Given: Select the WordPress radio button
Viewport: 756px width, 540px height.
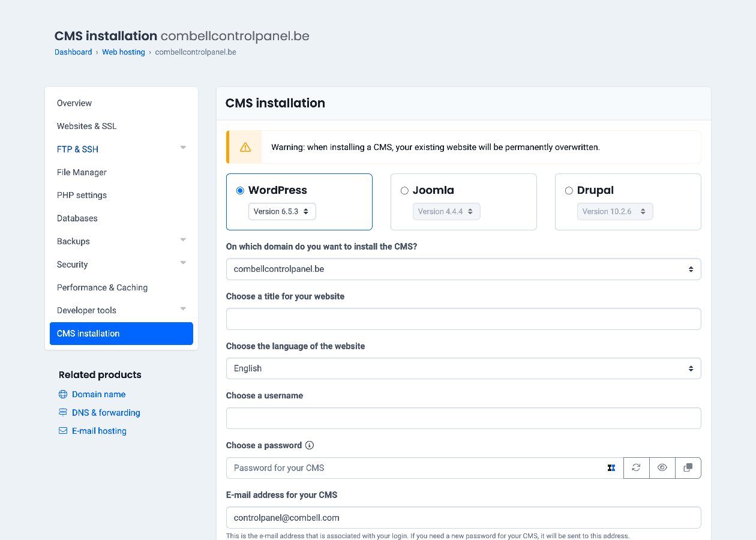Looking at the screenshot, I should (241, 191).
